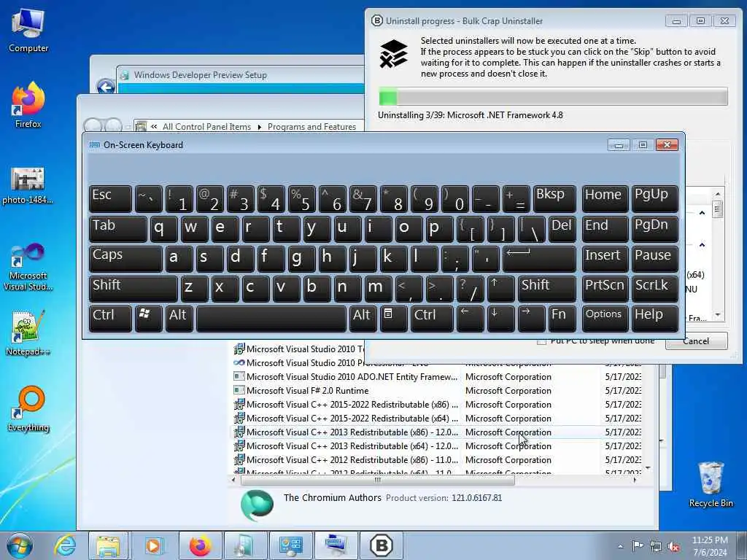The image size is (747, 560).
Task: Open Action Center flag tray icon
Action: click(638, 546)
